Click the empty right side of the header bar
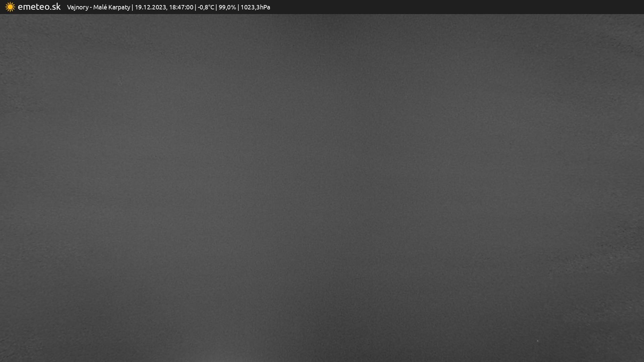This screenshot has width=644, height=362. tap(470, 7)
